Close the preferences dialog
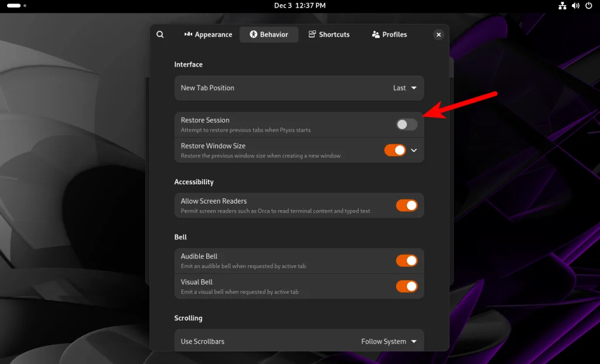The height and width of the screenshot is (364, 600). click(x=438, y=35)
